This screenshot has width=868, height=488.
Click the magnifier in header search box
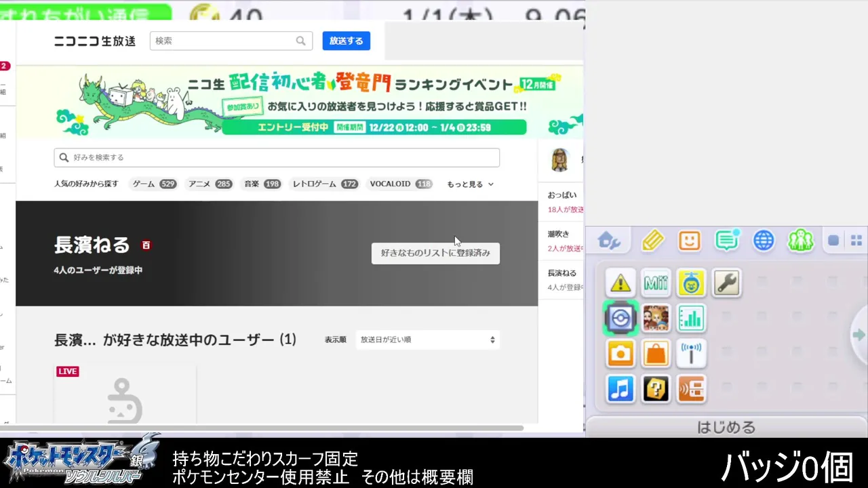point(300,41)
